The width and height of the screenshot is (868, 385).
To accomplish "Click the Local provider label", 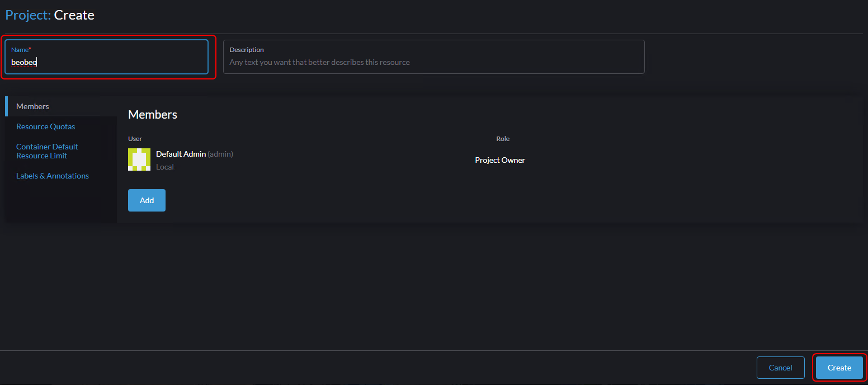I will [165, 167].
